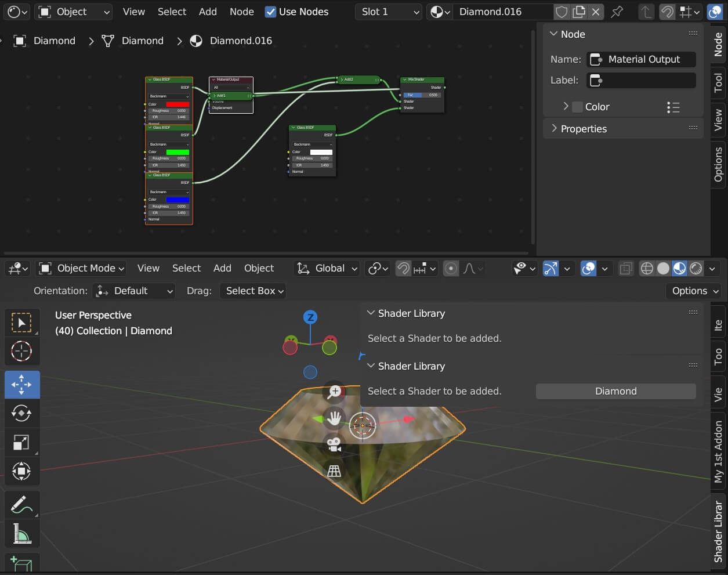Image resolution: width=728 pixels, height=575 pixels.
Task: Toggle camera view in the viewport
Action: 334,444
